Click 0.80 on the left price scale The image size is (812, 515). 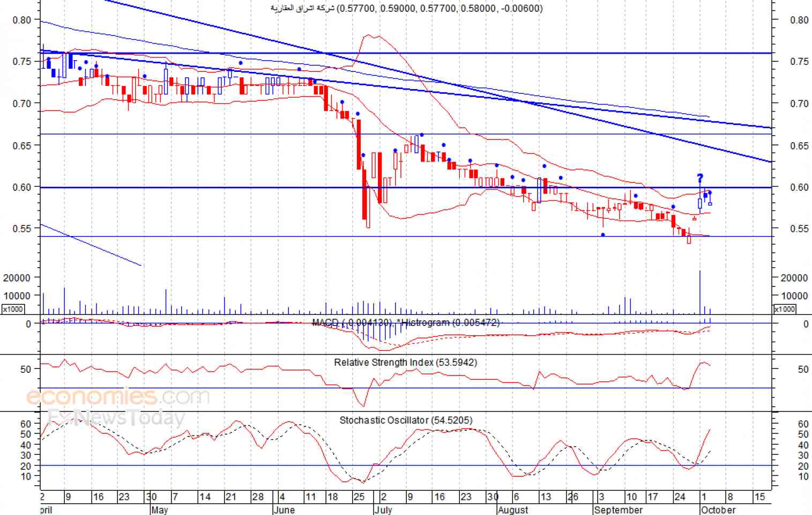(22, 20)
